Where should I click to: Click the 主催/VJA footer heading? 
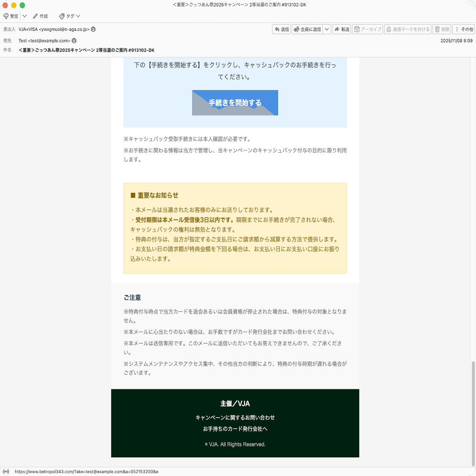(235, 403)
